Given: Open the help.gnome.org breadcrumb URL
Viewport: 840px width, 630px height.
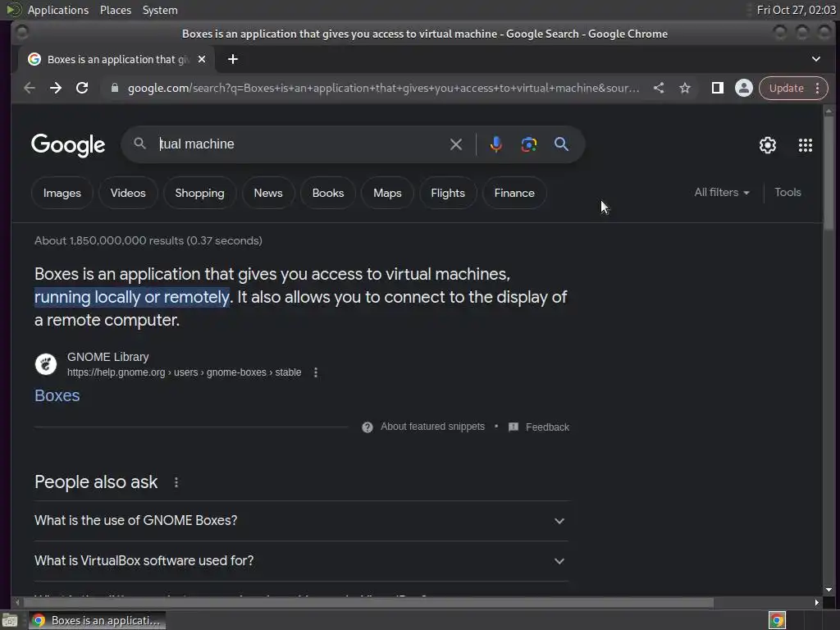Looking at the screenshot, I should (x=185, y=372).
